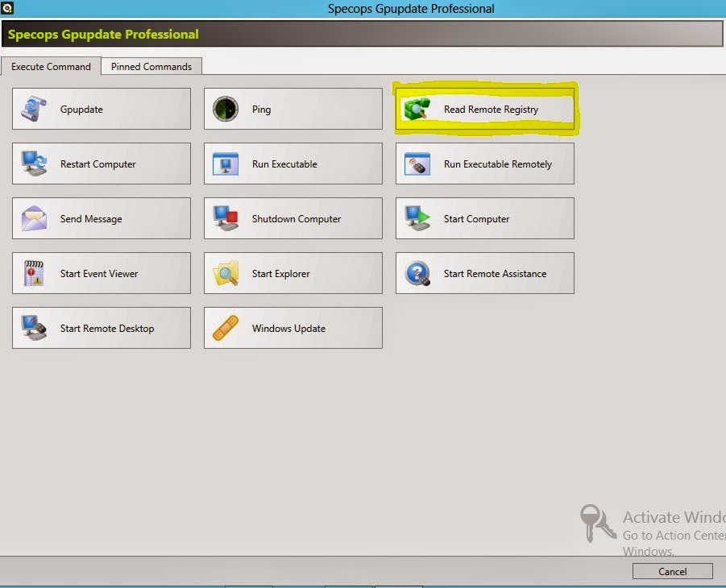Click the Run Executable Remotely icon
The height and width of the screenshot is (588, 726).
(417, 164)
